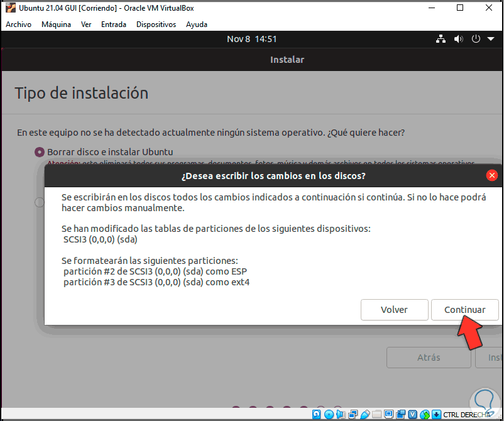This screenshot has width=504, height=421.
Task: Click the dimmed Atrás button in installer
Action: (429, 358)
